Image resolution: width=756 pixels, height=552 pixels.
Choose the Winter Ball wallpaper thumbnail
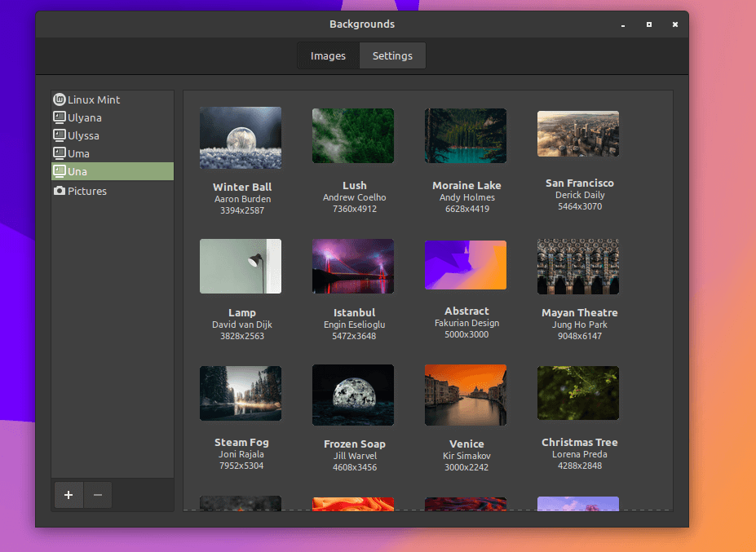241,138
